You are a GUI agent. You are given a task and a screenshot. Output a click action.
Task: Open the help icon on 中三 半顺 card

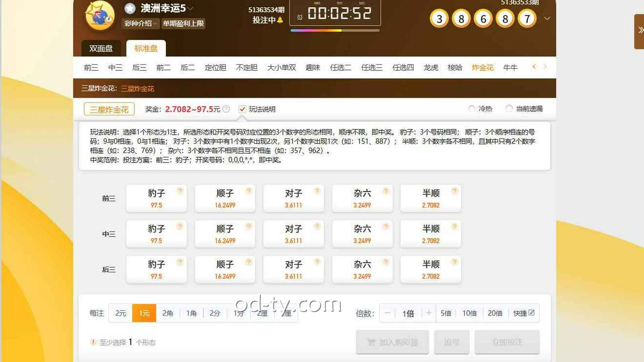click(454, 226)
